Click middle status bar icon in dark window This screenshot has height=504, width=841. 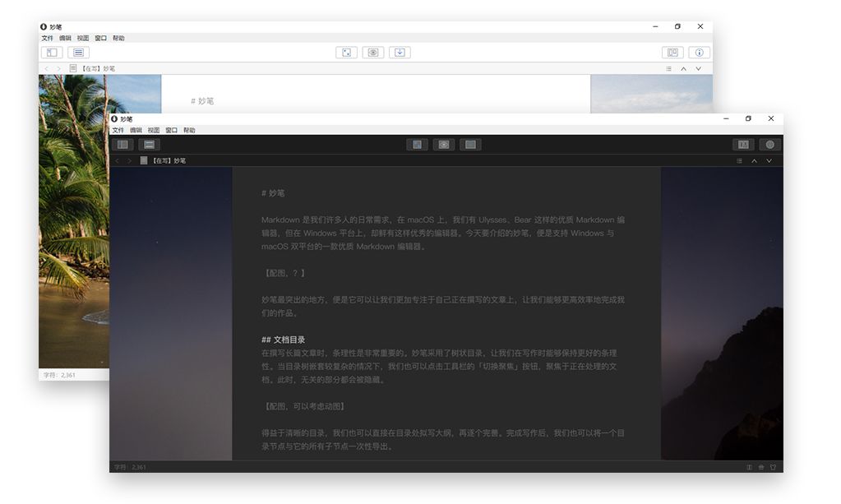pyautogui.click(x=761, y=468)
